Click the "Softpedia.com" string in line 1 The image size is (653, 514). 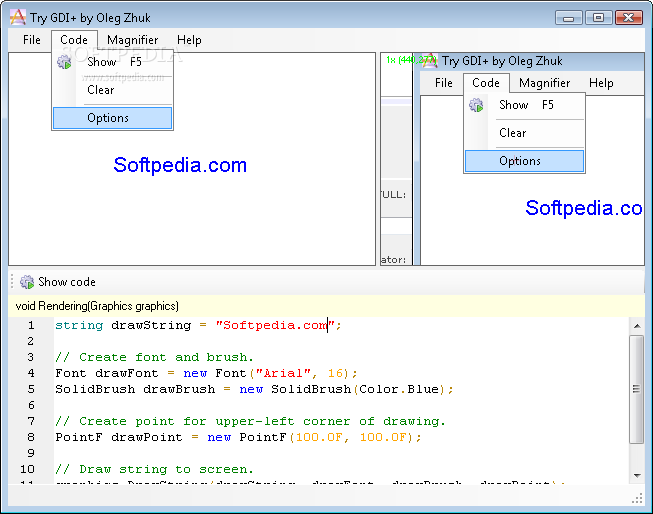click(275, 325)
